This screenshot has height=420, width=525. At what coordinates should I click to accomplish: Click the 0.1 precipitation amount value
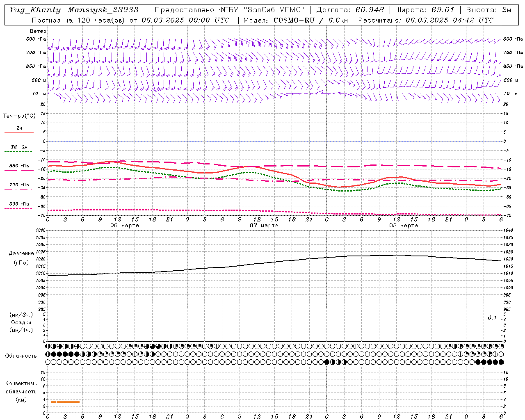point(492,318)
